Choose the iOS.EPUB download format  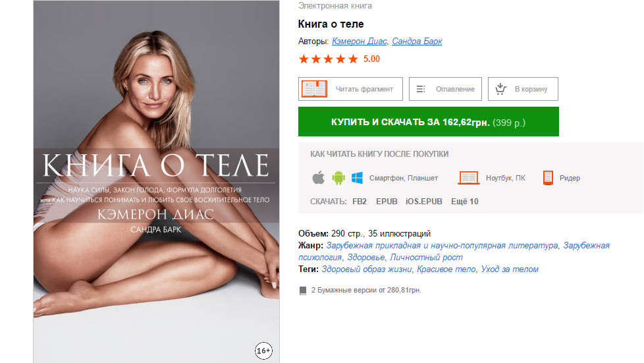pos(423,202)
